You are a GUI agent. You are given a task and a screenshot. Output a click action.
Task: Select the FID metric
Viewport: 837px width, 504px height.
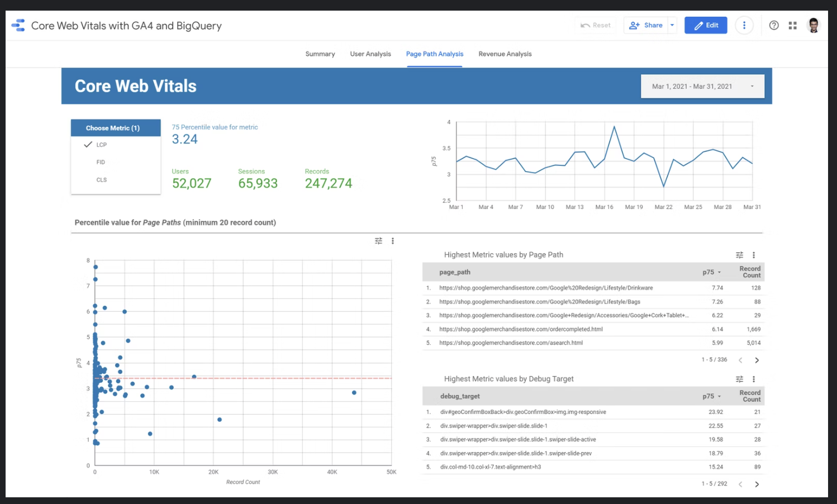pyautogui.click(x=101, y=162)
